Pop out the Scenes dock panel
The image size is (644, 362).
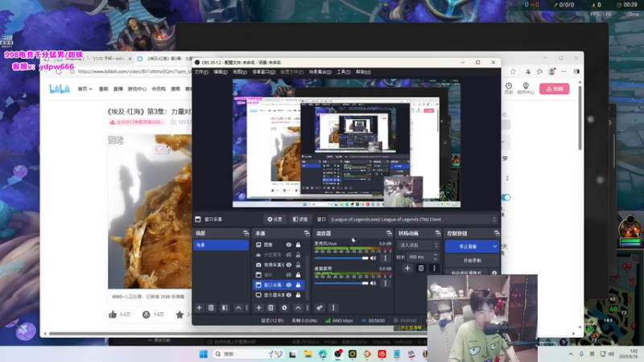point(246,233)
